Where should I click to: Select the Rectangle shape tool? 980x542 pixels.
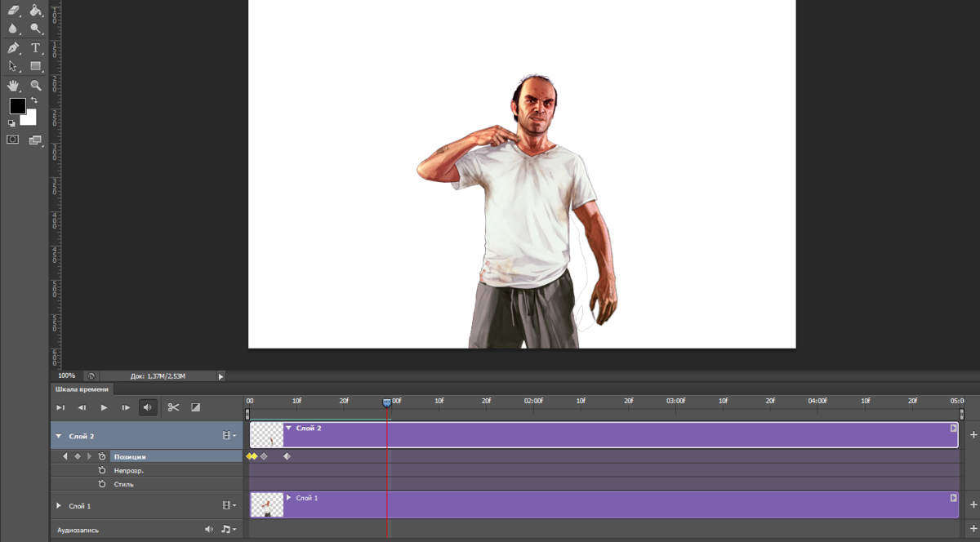pyautogui.click(x=36, y=66)
